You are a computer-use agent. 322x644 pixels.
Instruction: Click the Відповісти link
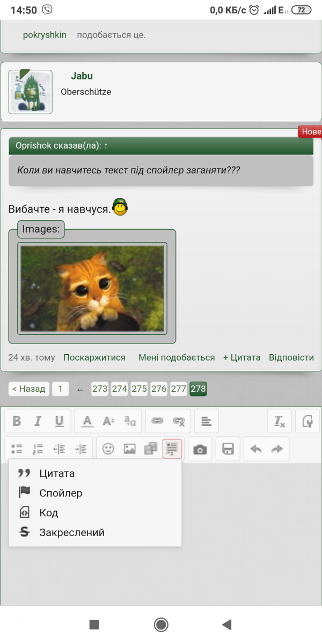pyautogui.click(x=291, y=357)
